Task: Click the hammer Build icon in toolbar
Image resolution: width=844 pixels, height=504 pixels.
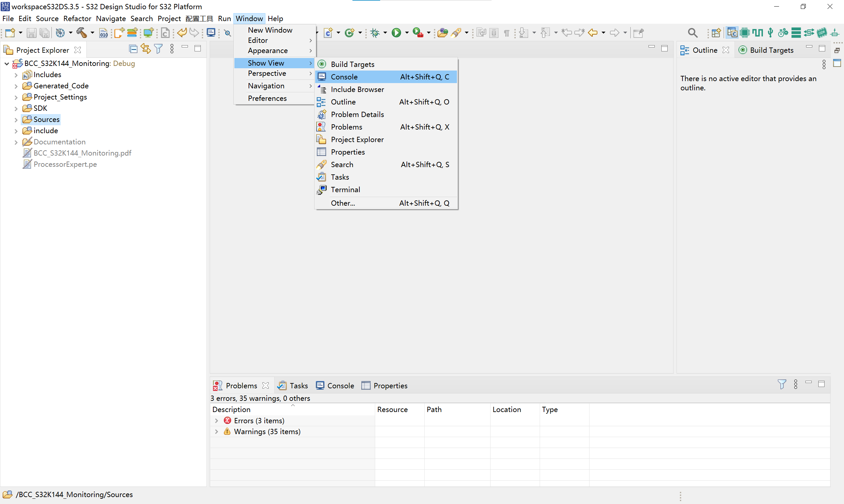Action: [x=81, y=33]
